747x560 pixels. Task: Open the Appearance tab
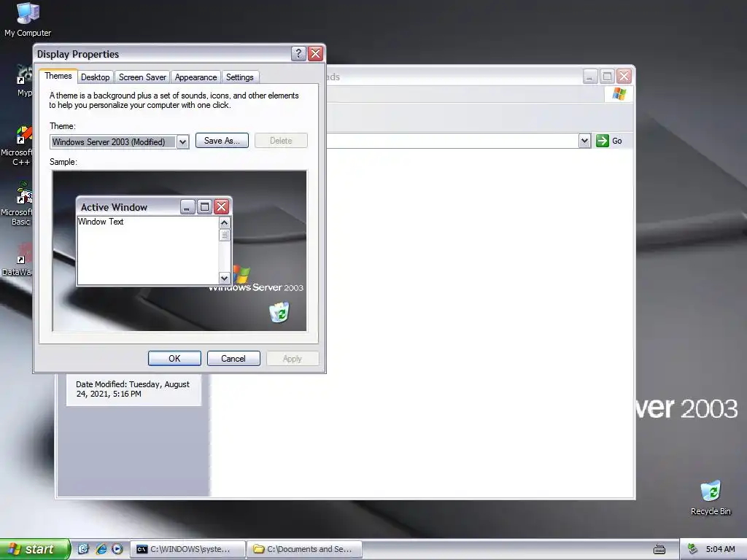click(196, 77)
